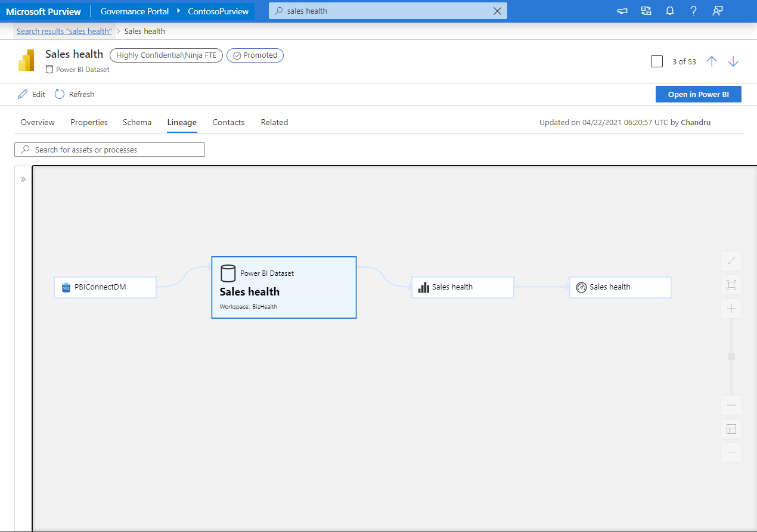
Task: Click the Edit pencil button
Action: 32,94
